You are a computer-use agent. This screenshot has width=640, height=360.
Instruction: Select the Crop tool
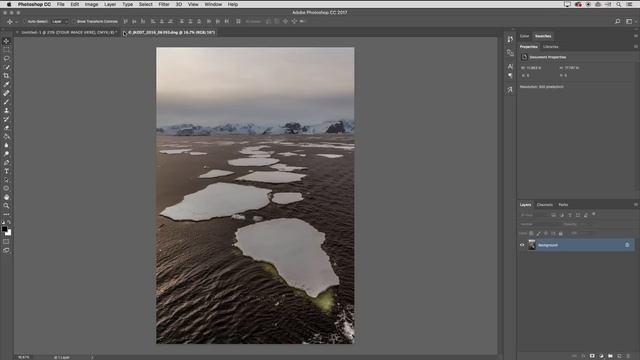click(6, 76)
